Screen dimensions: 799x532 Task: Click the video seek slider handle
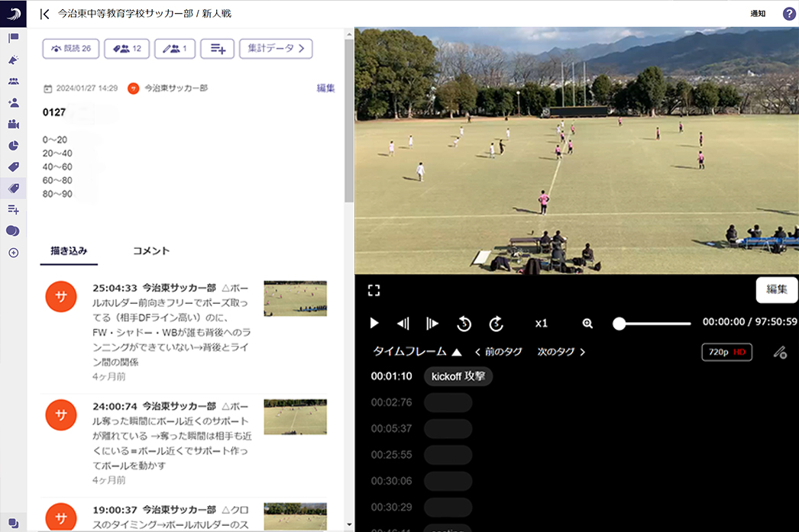[619, 323]
